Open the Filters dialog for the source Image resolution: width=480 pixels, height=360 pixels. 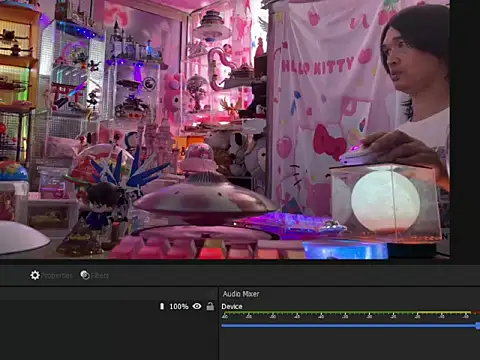tap(95, 275)
